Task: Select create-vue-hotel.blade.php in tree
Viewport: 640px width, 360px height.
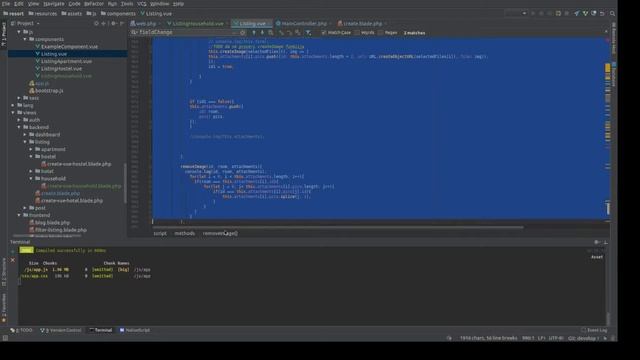Action: pyautogui.click(x=69, y=201)
